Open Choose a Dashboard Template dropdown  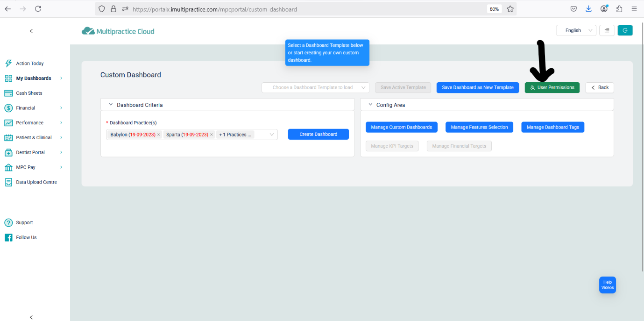pos(315,87)
